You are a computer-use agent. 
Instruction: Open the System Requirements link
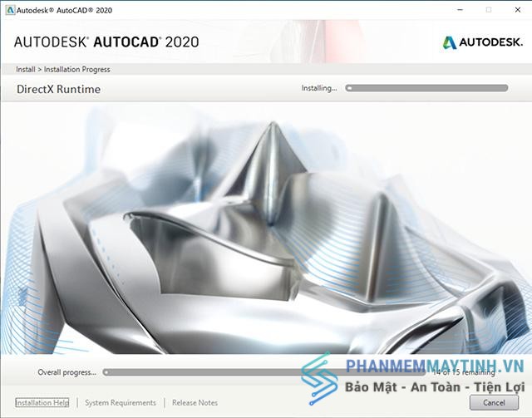(121, 403)
